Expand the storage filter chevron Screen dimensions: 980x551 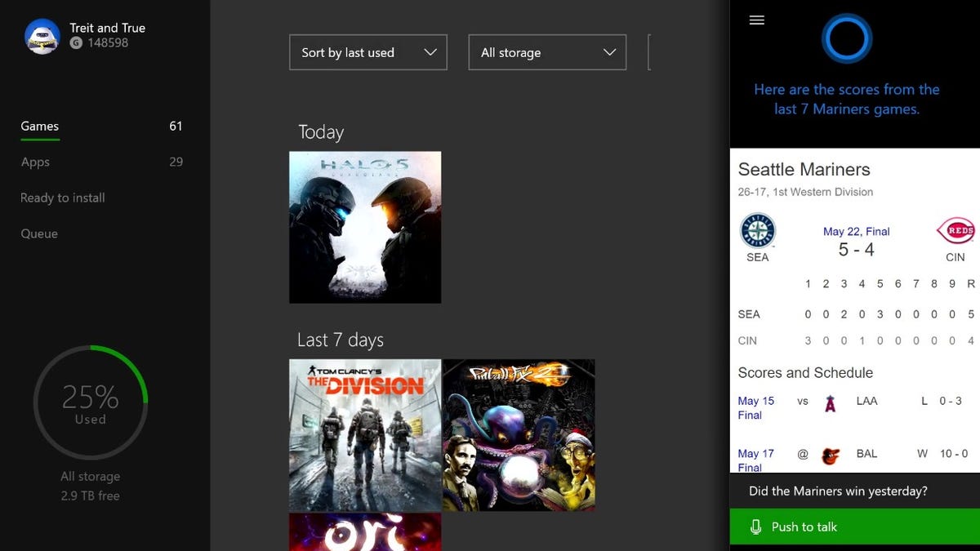tap(608, 52)
